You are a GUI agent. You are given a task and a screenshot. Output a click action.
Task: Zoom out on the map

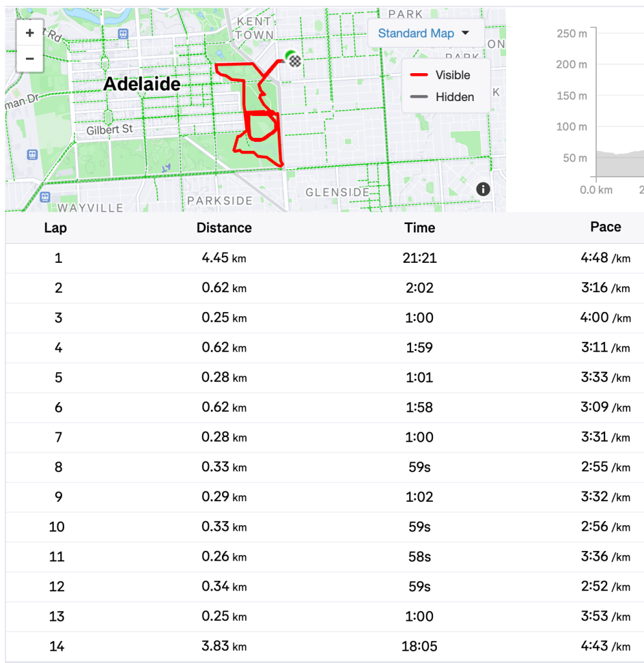[x=30, y=59]
